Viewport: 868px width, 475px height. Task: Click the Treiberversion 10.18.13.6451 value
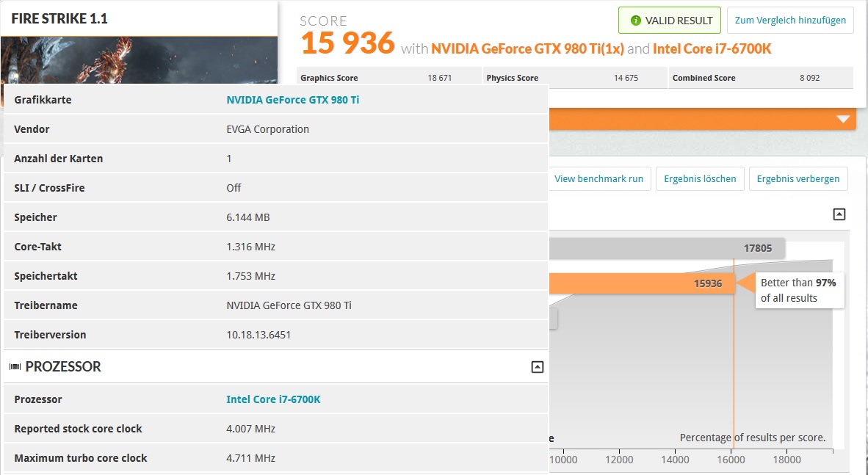coord(258,334)
